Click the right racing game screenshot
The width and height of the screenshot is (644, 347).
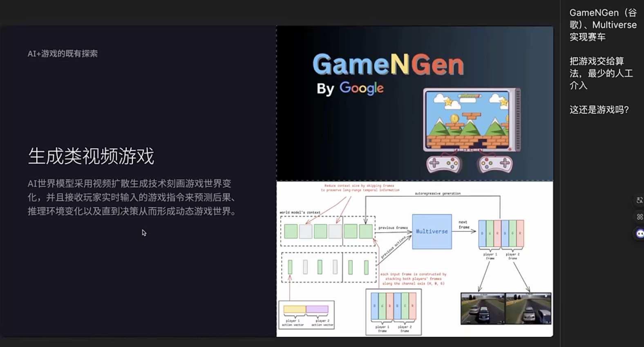click(528, 309)
